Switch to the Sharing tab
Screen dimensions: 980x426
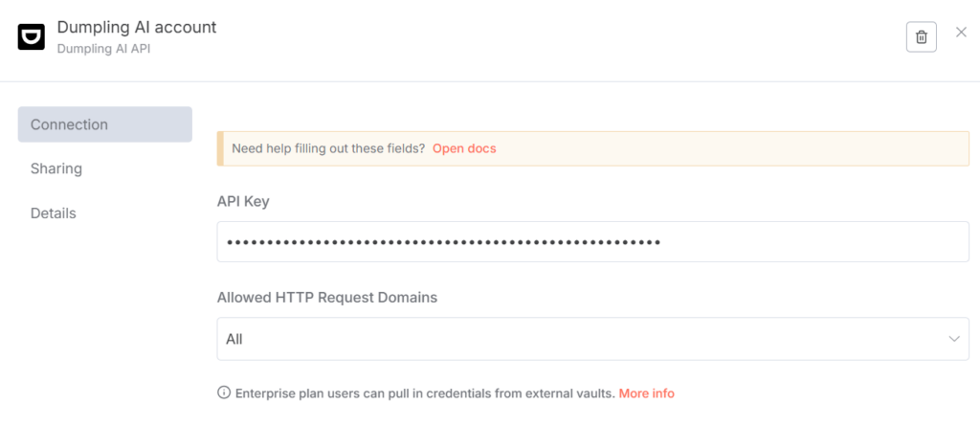pos(56,168)
